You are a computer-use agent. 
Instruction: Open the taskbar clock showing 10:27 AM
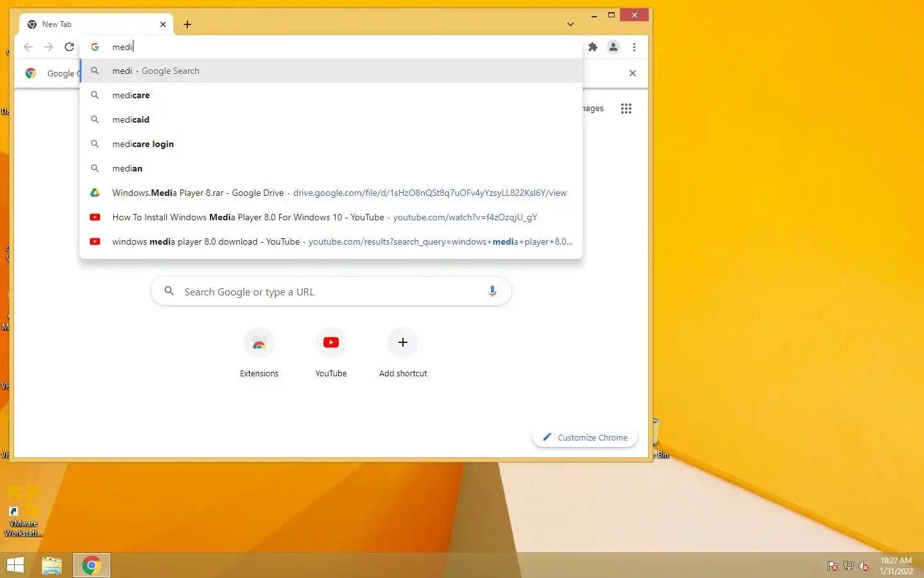896,566
